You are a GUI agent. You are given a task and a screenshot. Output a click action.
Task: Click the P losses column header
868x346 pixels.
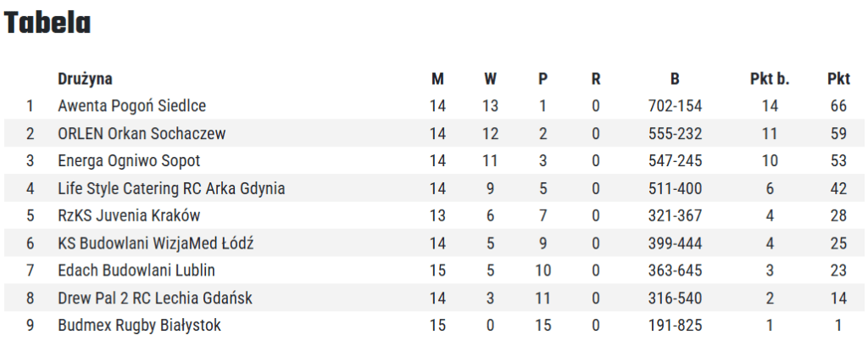click(x=542, y=79)
